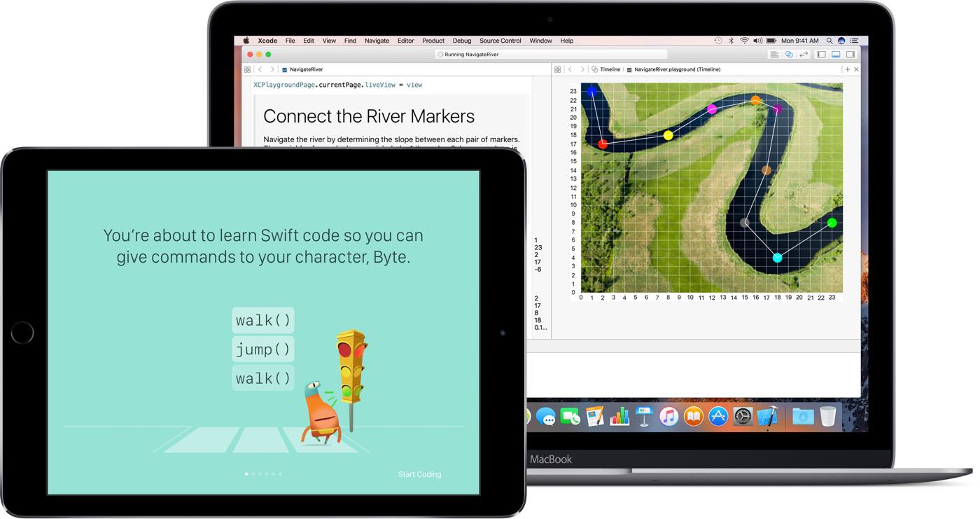Screen dimensions: 980x519
Task: Open the Apple menu
Action: [246, 41]
